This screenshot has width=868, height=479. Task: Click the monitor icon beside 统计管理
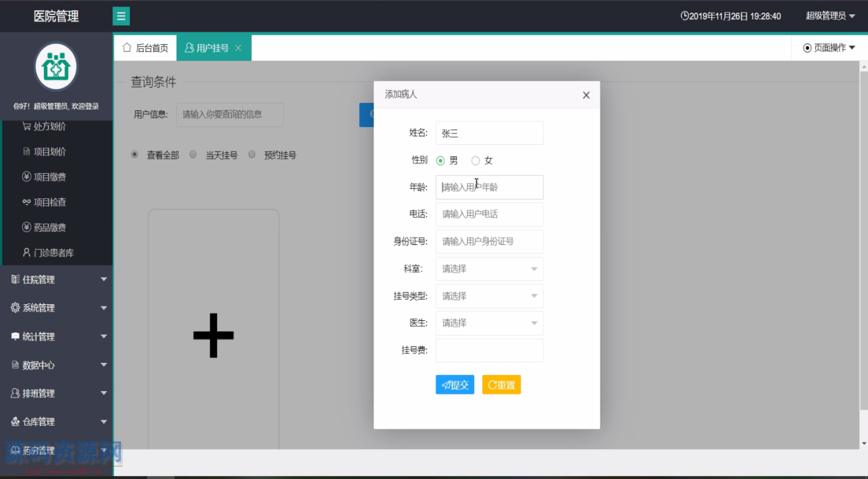coord(15,336)
